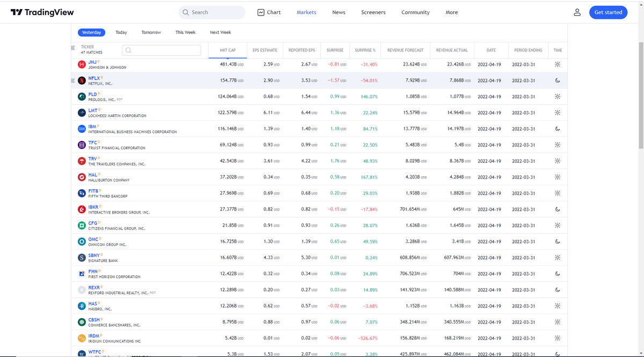Click the moon time icon in NFLX row

click(558, 81)
